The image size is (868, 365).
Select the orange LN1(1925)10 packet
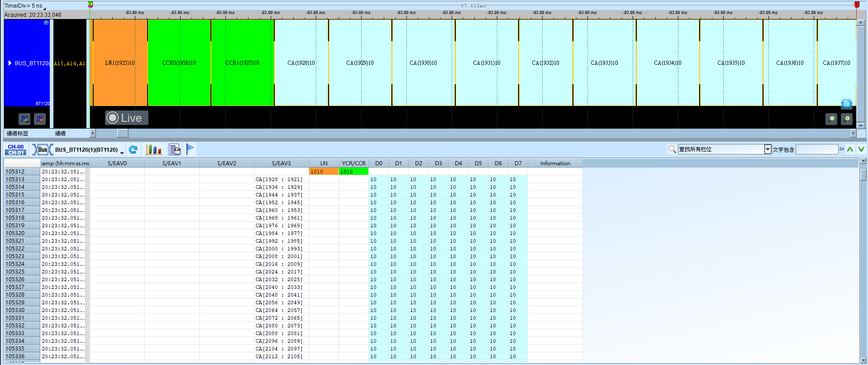(x=120, y=63)
